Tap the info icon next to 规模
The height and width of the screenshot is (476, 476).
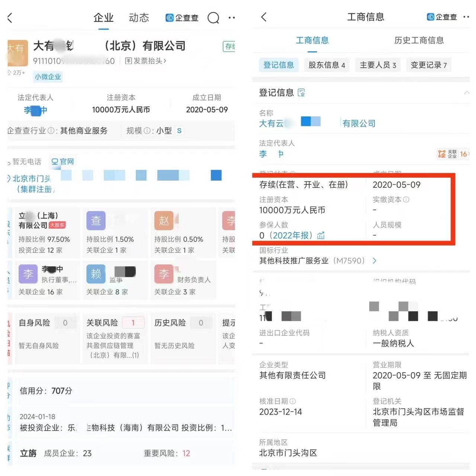point(147,131)
